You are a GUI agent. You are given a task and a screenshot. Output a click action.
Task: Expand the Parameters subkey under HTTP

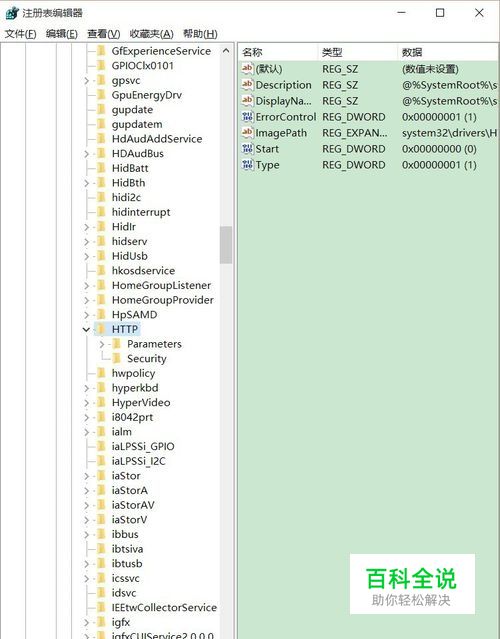tap(101, 344)
